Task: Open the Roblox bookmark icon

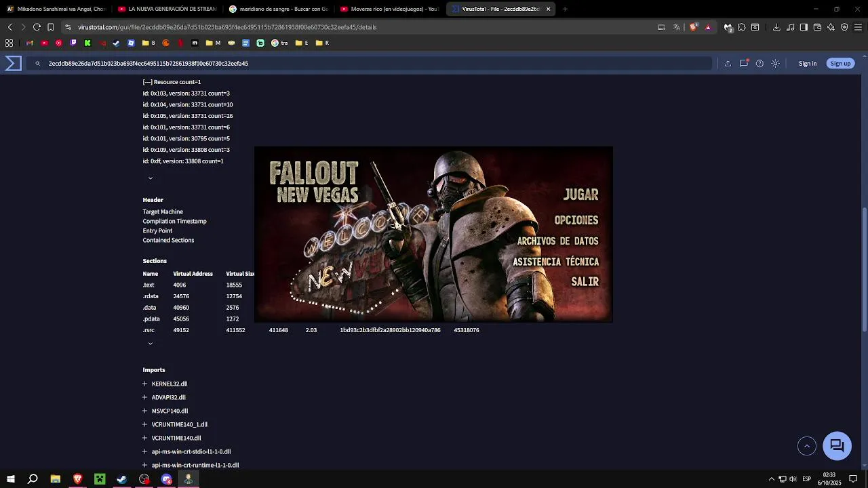Action: pos(131,43)
